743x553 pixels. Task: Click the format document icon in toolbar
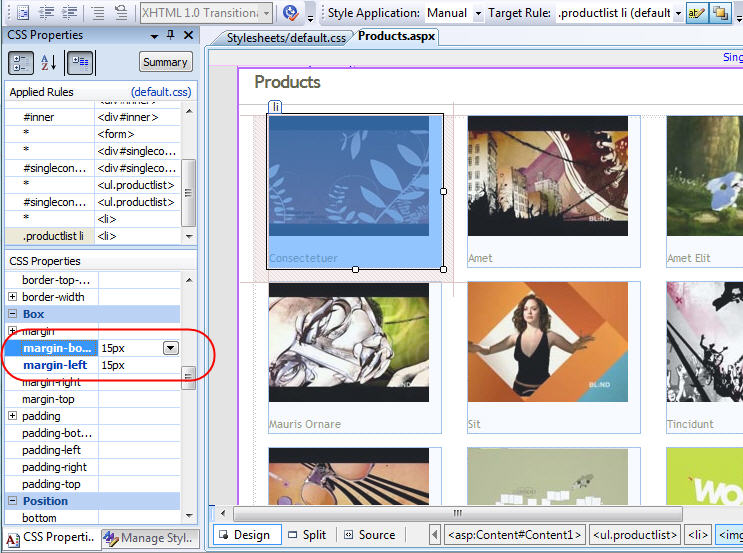[x=22, y=12]
